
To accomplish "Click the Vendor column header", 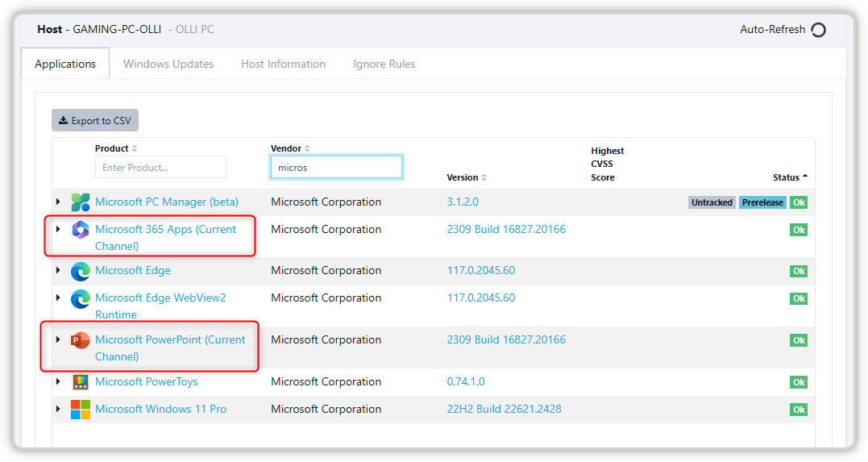I will click(286, 148).
